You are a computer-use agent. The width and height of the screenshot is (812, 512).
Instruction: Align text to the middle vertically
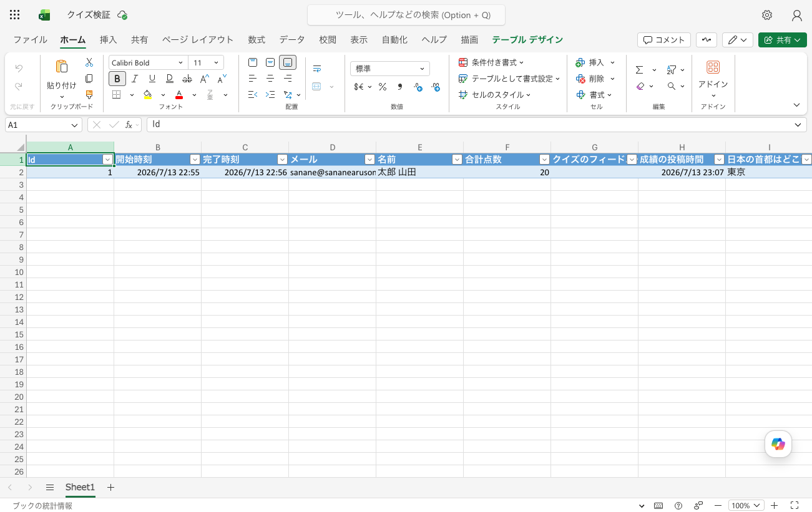point(270,62)
